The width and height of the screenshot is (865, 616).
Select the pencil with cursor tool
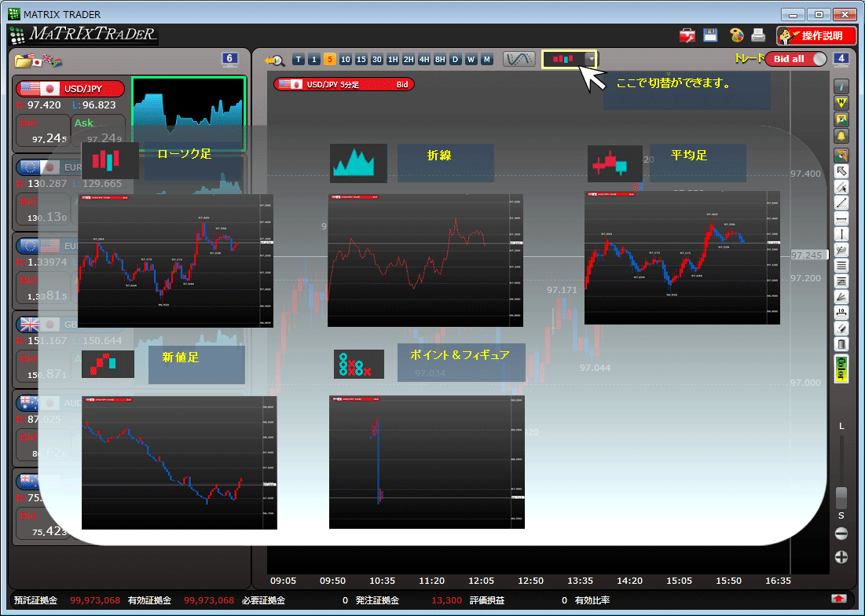(x=841, y=188)
